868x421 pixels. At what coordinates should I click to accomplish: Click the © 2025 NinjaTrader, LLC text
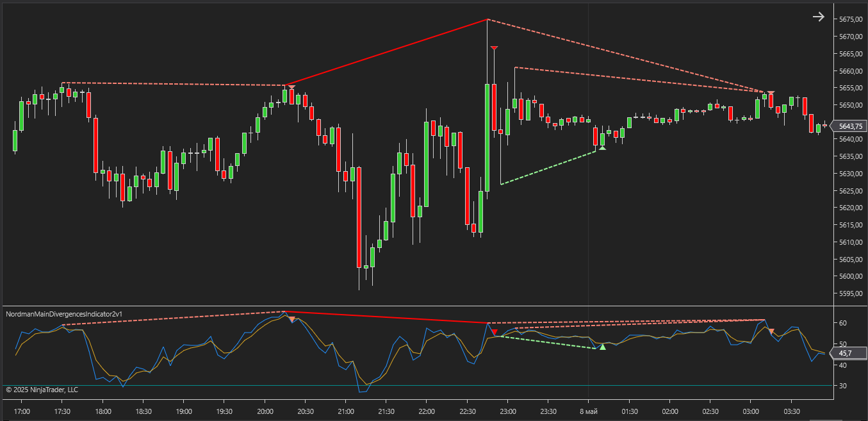pyautogui.click(x=42, y=389)
